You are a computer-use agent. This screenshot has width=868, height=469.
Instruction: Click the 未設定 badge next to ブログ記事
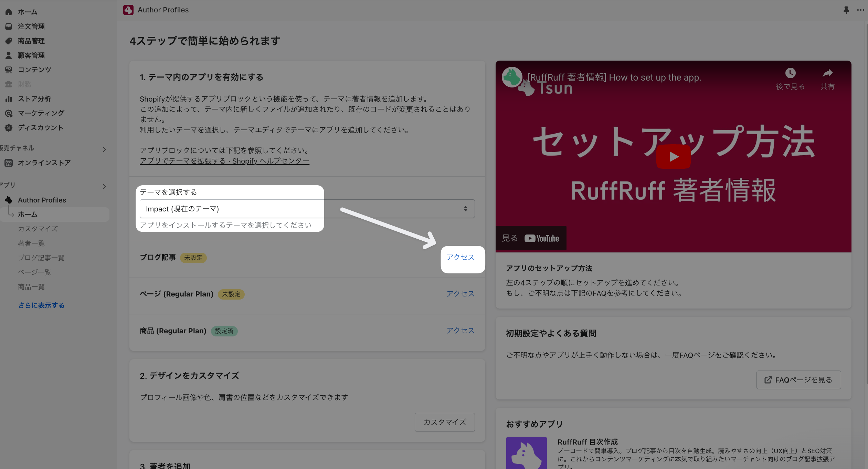193,258
